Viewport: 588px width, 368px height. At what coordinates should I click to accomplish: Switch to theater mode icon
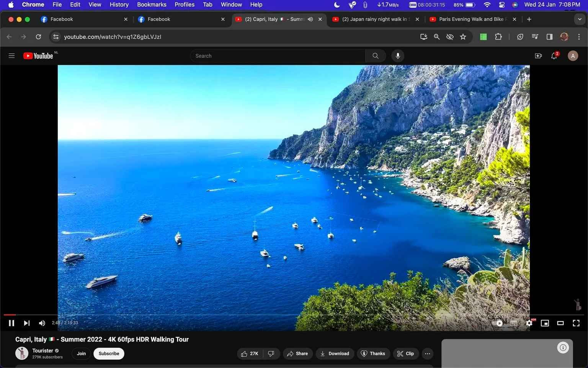pos(560,323)
